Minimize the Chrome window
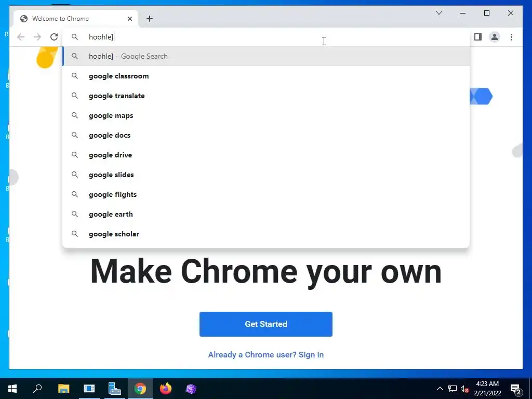The image size is (532, 399). click(x=463, y=13)
